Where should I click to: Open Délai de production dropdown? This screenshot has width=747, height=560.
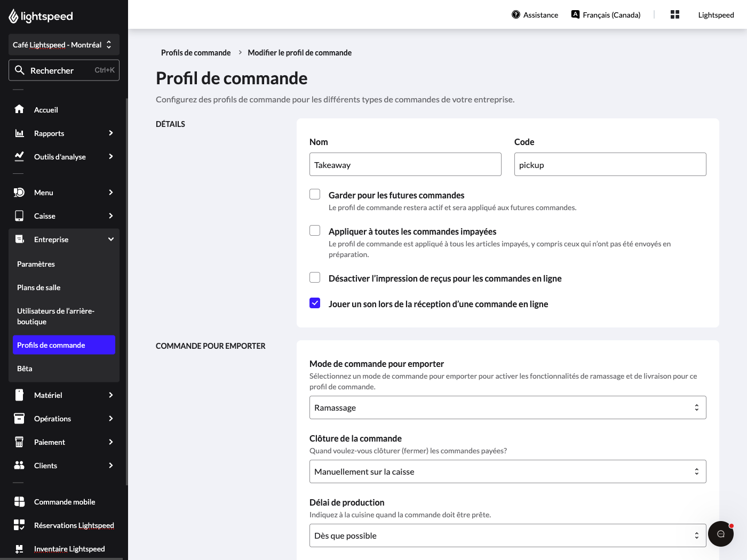508,535
